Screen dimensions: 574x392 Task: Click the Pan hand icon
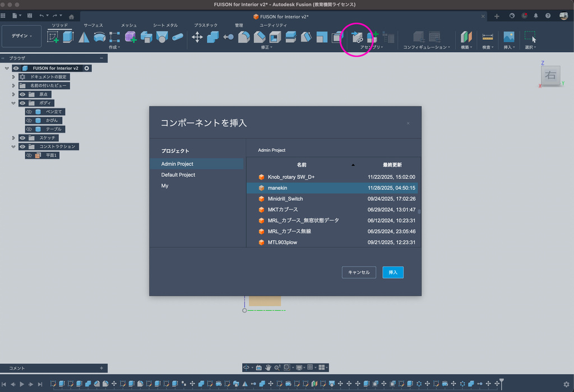[x=269, y=367]
